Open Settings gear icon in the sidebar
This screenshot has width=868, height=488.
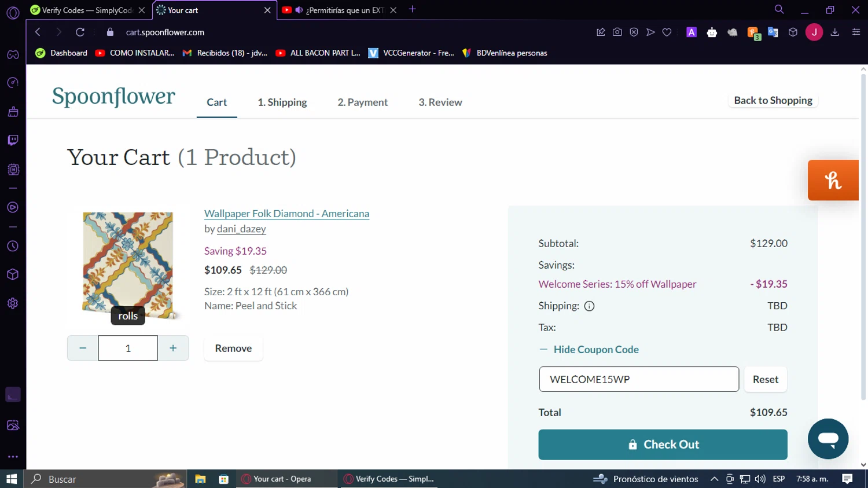pos(13,303)
